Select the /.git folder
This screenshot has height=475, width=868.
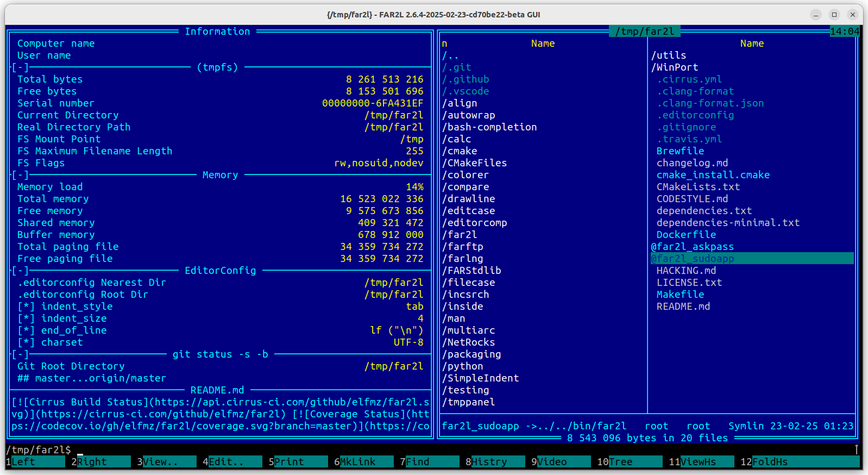click(457, 67)
